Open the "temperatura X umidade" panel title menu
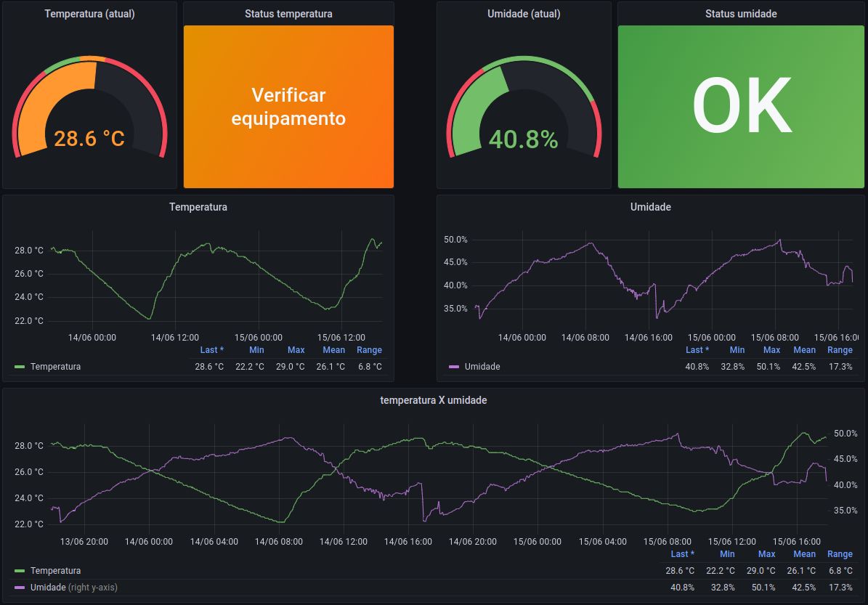 coord(434,400)
